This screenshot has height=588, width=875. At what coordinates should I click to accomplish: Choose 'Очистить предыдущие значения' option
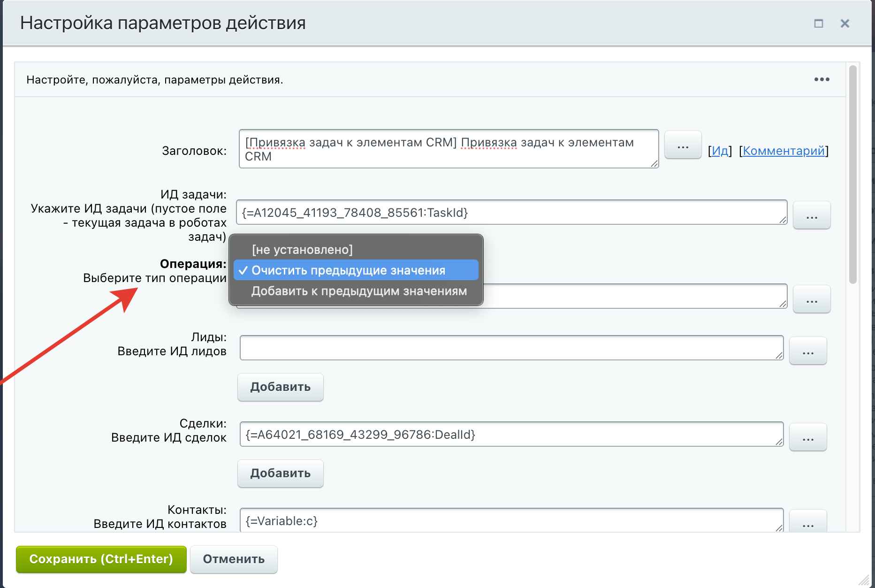click(348, 270)
